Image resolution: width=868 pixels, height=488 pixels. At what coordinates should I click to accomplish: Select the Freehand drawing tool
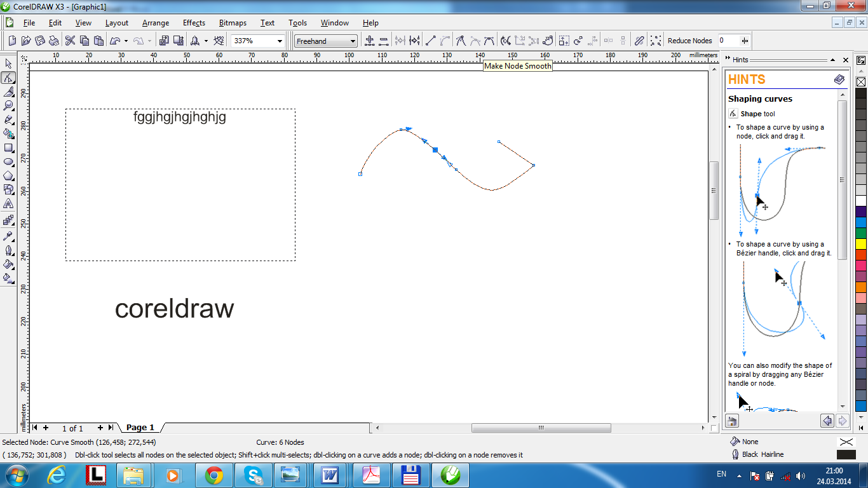8,119
